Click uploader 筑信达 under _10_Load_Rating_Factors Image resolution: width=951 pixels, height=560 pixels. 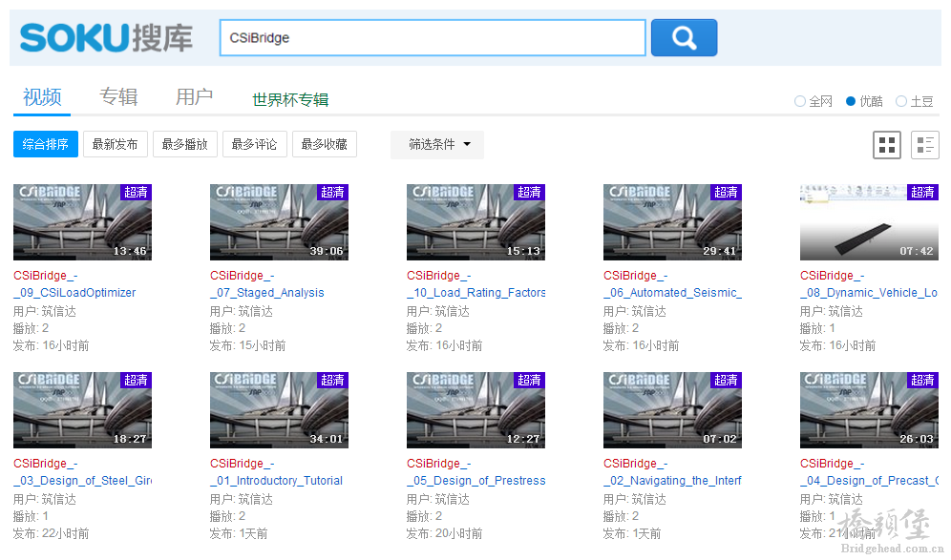point(452,312)
